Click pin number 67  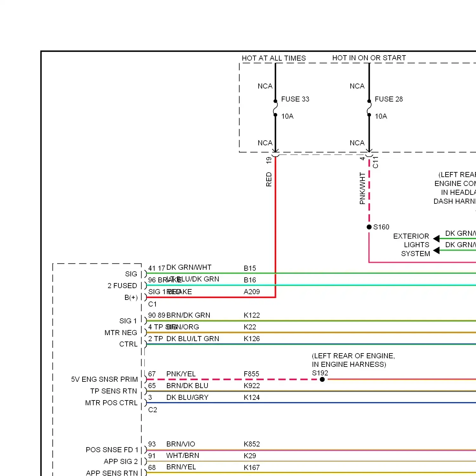tap(152, 374)
